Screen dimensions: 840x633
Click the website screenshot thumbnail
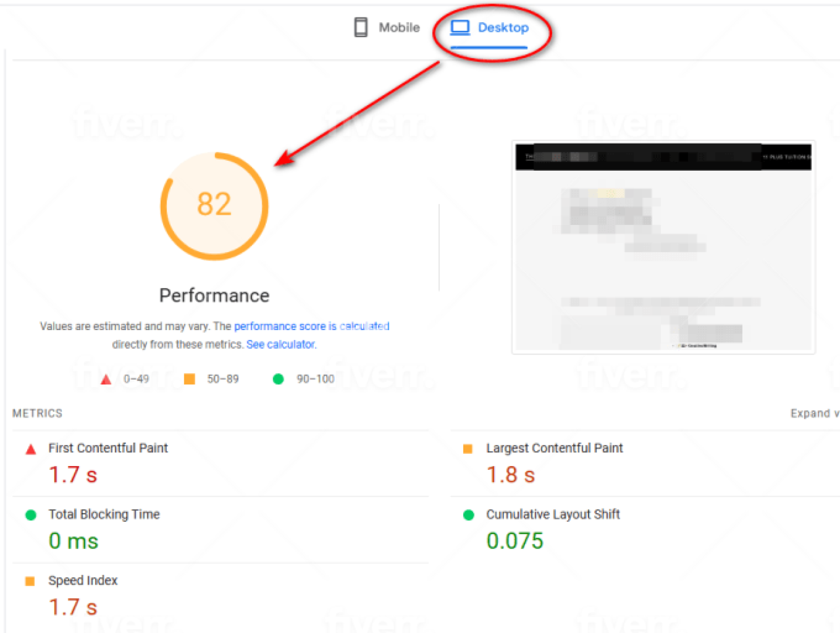click(x=663, y=247)
